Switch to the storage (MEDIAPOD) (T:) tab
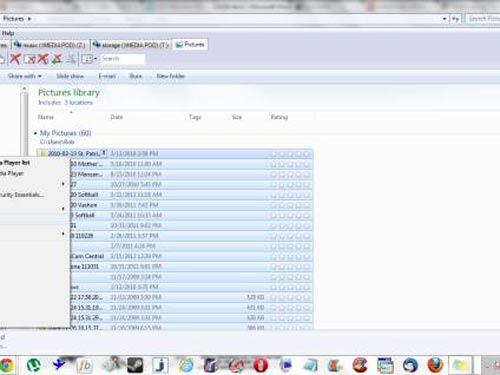 coord(131,45)
